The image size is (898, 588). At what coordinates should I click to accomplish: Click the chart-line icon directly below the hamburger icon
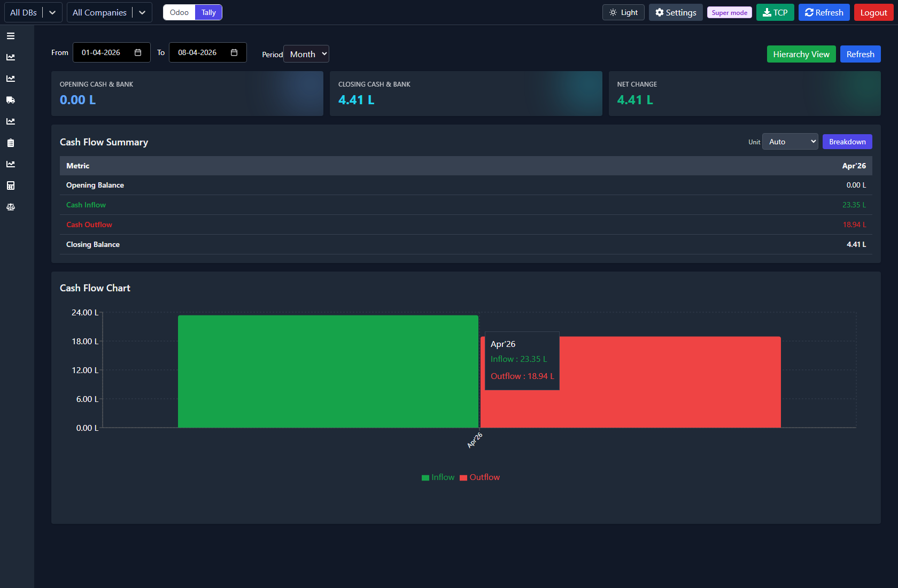11,57
